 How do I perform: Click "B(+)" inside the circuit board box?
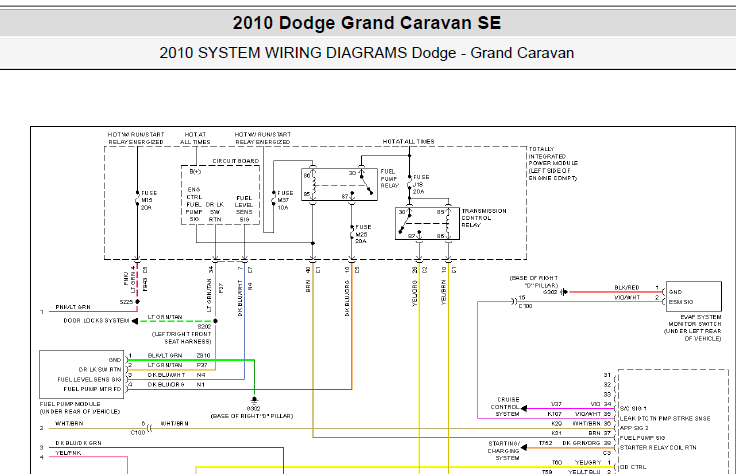coord(195,172)
